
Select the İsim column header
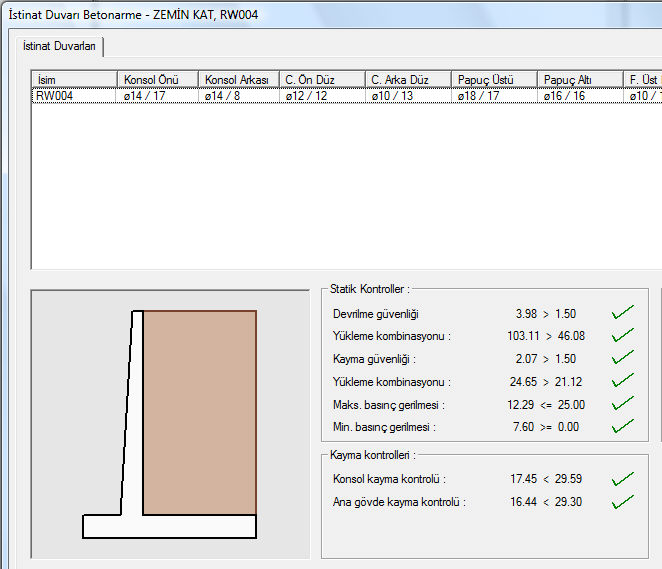[74, 79]
